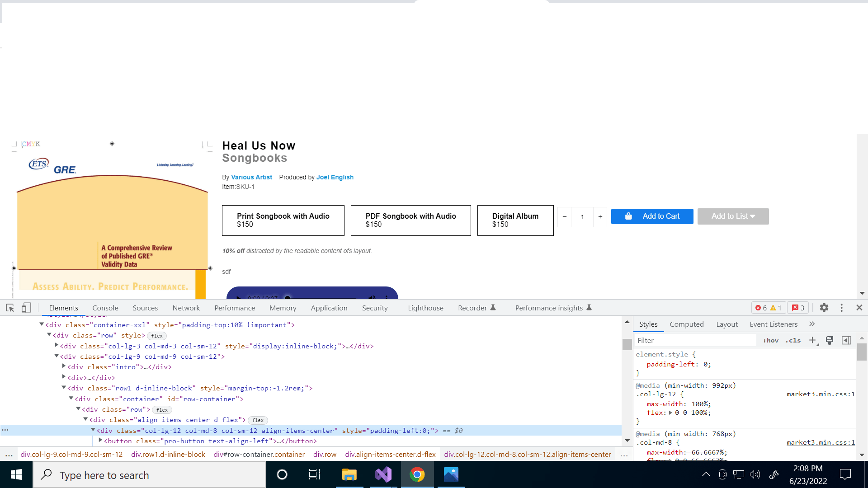Screen dimensions: 868x488
Task: Open the Joel English producer link
Action: pyautogui.click(x=335, y=177)
